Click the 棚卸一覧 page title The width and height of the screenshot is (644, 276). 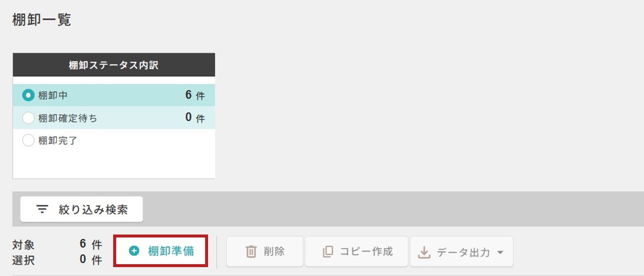click(42, 20)
